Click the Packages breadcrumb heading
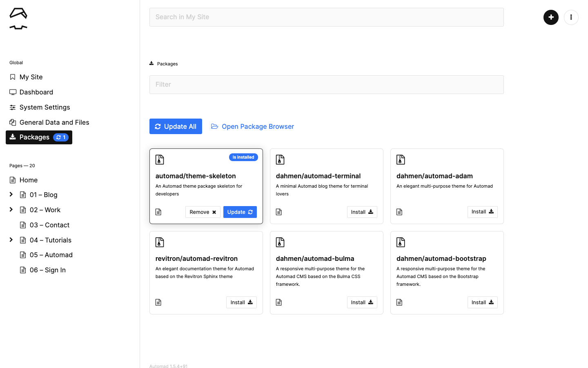 (x=164, y=64)
